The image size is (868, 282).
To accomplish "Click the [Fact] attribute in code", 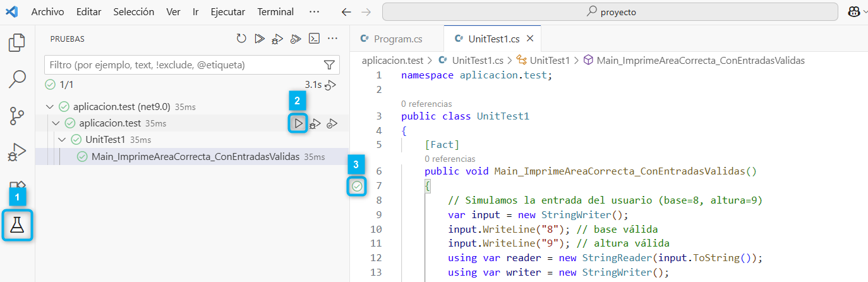I will [x=442, y=145].
